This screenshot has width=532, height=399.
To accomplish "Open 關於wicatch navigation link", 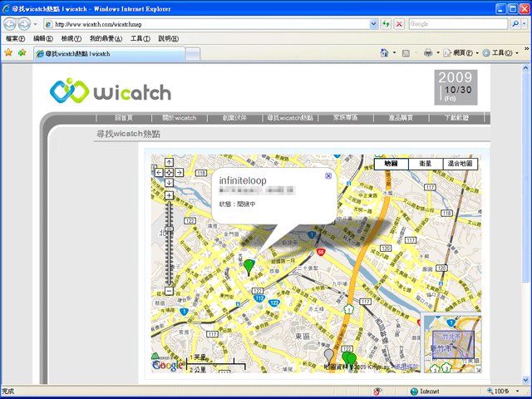I will pos(180,118).
